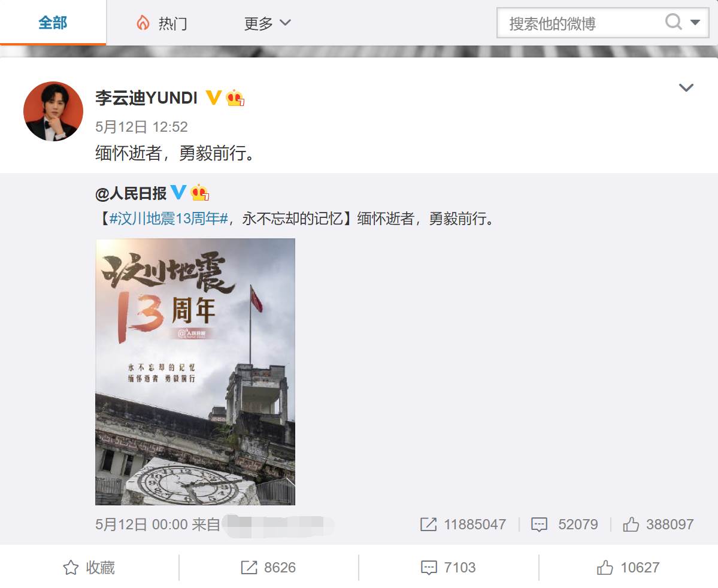The height and width of the screenshot is (588, 718).
Task: Expand the 更多 filter menu
Action: click(268, 23)
